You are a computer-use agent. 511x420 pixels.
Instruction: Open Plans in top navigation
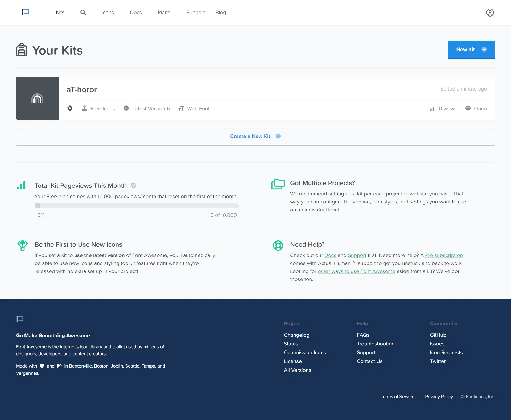pyautogui.click(x=164, y=13)
